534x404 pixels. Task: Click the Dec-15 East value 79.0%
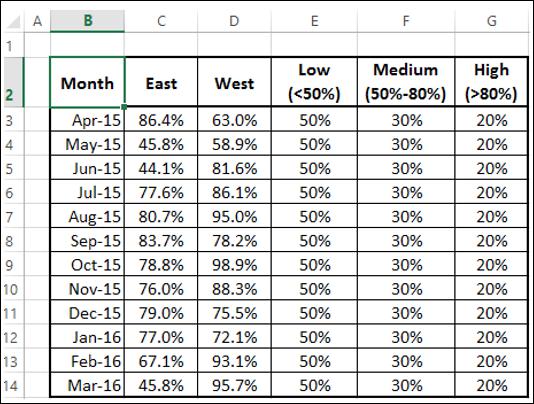161,313
